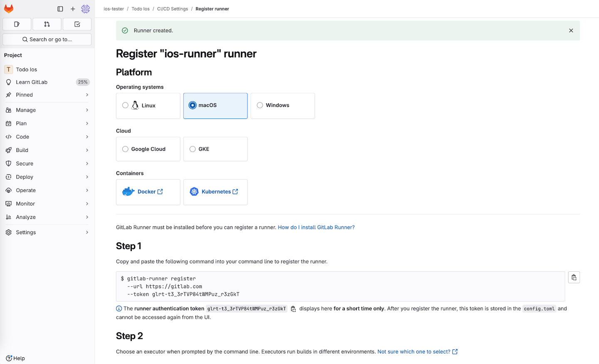This screenshot has width=599, height=364.
Task: Go to Todo Ios breadcrumb
Action: pos(141,9)
